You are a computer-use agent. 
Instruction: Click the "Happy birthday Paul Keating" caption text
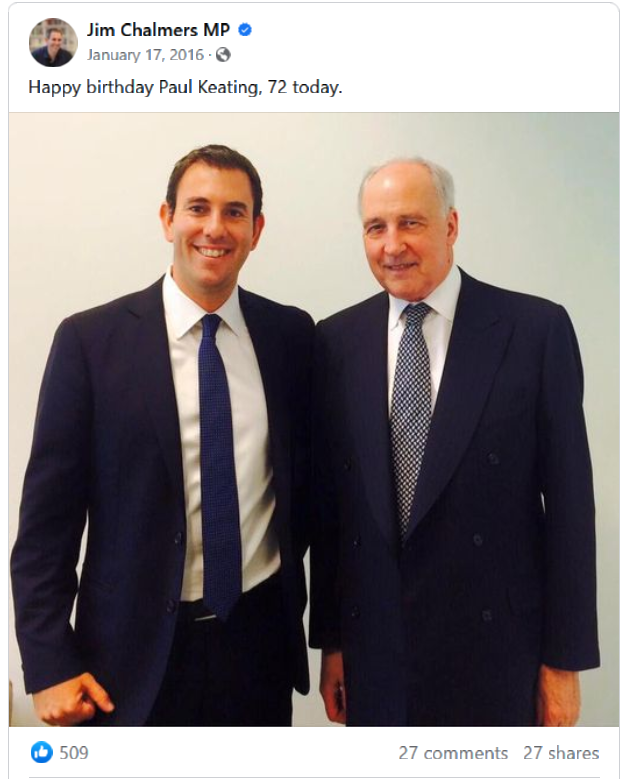143,87
